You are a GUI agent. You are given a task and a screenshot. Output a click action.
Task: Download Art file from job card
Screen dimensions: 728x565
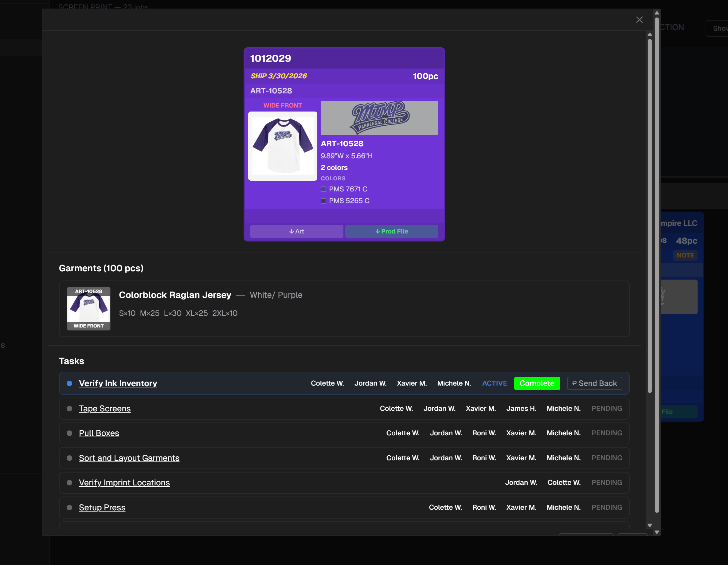coord(296,231)
